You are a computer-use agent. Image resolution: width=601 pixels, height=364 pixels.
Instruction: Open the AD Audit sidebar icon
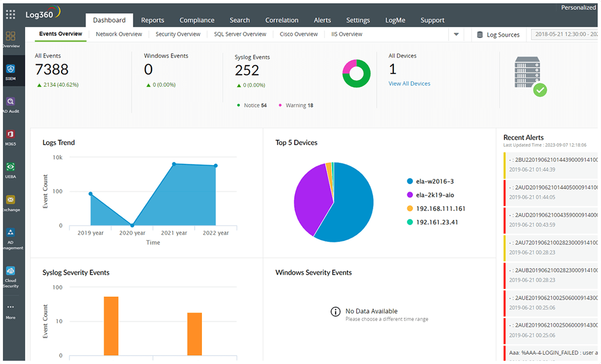(11, 105)
